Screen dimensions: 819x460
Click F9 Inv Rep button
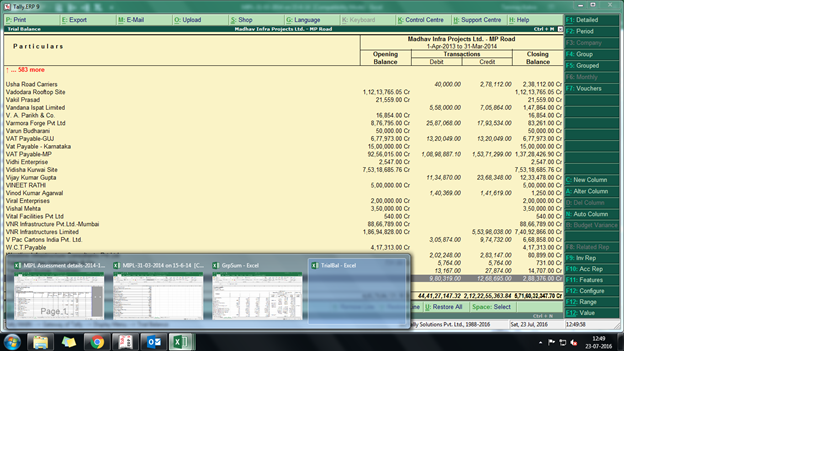592,258
